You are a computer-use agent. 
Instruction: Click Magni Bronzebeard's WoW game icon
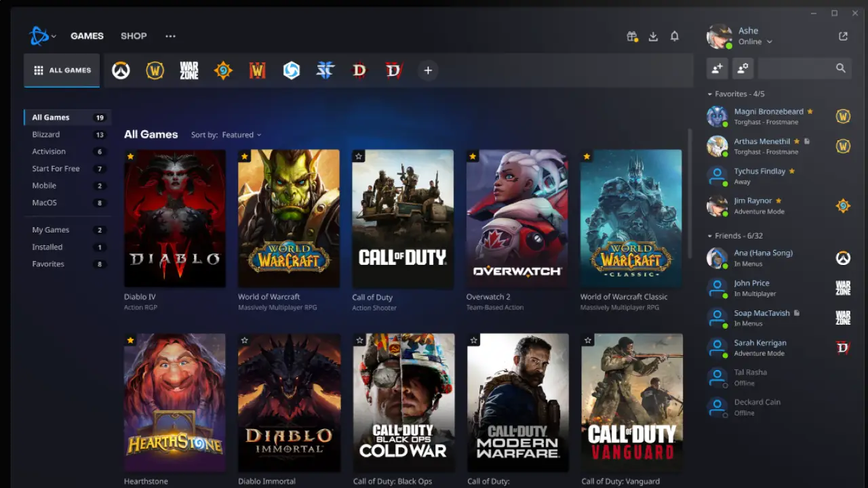[x=843, y=117]
